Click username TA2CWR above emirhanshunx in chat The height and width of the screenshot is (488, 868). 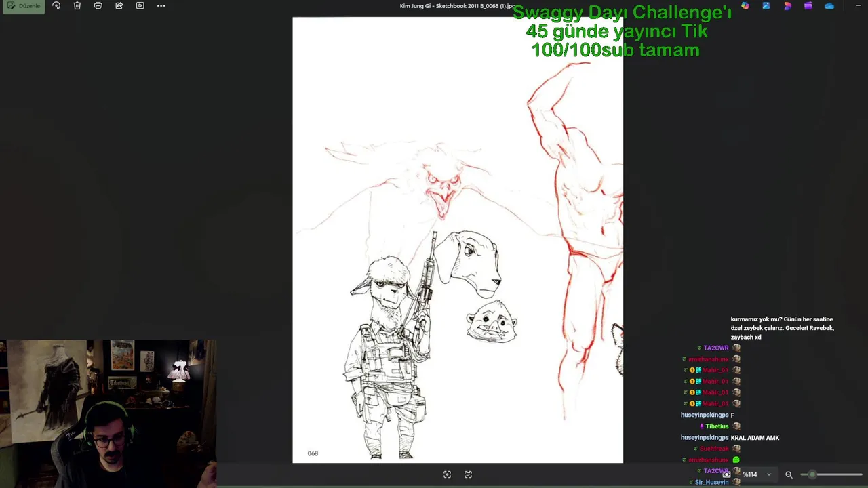tap(716, 348)
